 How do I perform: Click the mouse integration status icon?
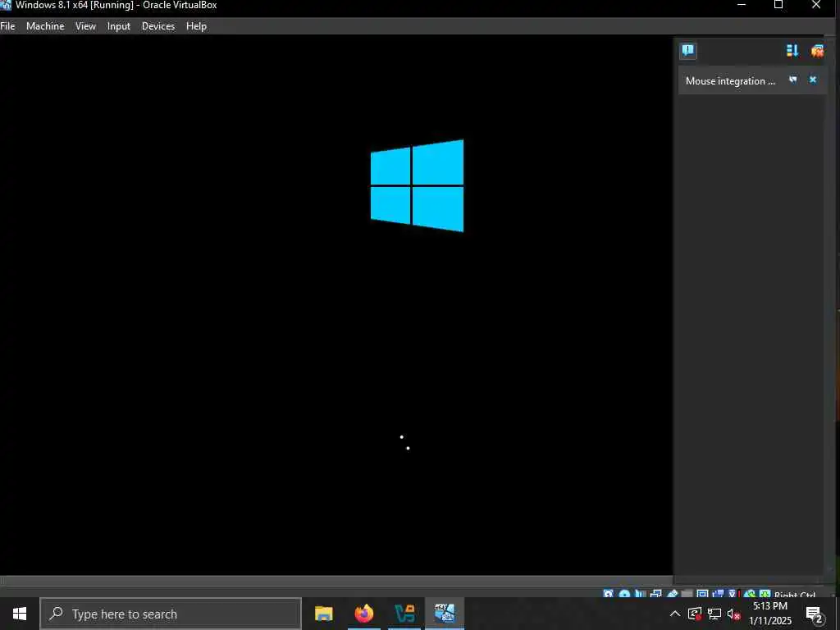[749, 594]
